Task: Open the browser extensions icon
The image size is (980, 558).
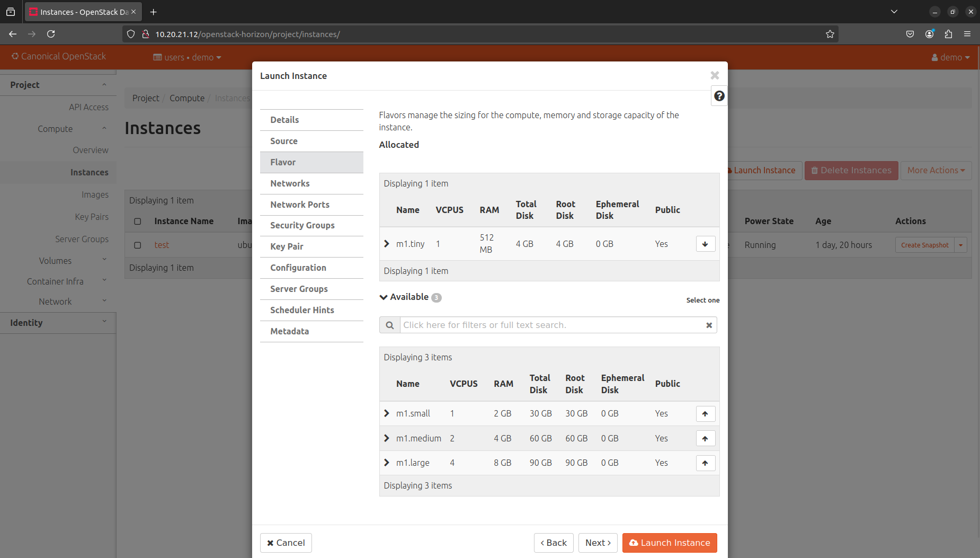Action: click(x=948, y=34)
